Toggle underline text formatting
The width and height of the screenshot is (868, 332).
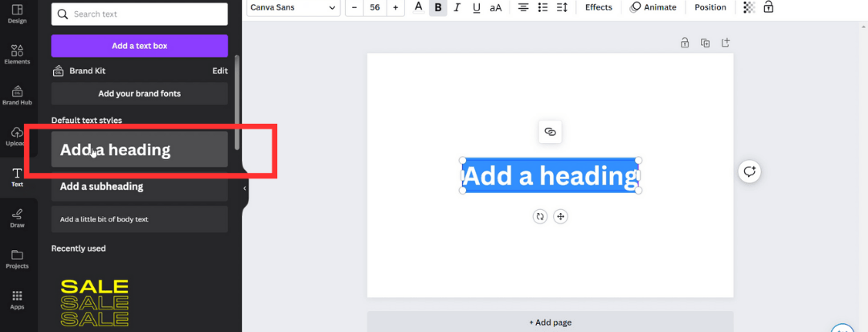(477, 8)
